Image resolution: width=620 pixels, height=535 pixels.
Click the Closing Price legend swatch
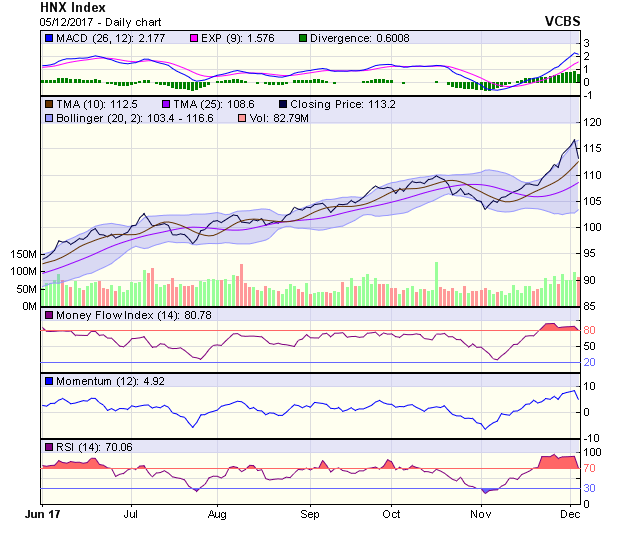284,104
